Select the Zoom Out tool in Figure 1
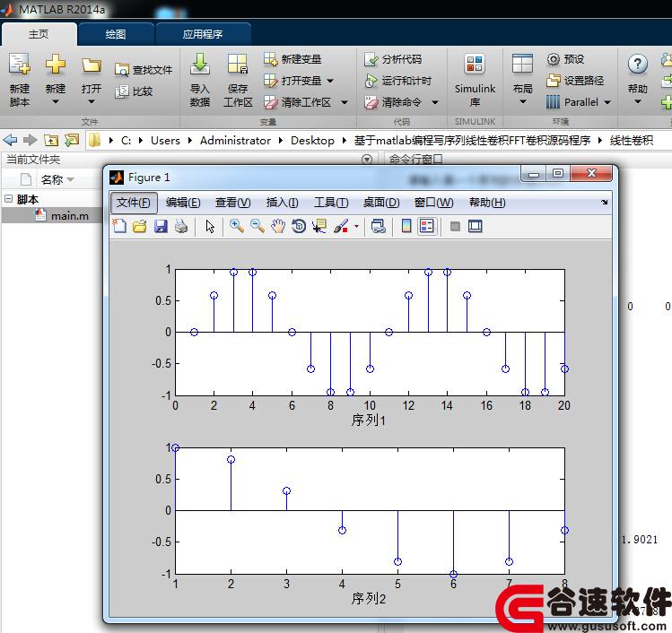 tap(257, 226)
